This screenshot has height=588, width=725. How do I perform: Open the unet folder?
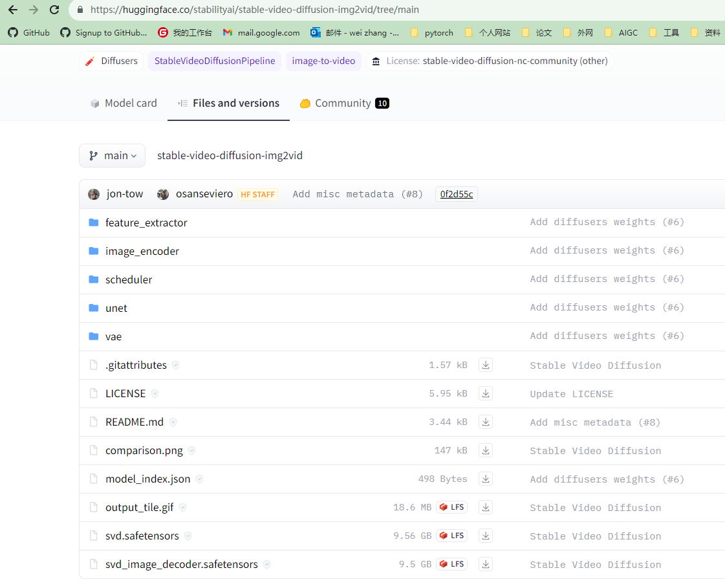(116, 308)
